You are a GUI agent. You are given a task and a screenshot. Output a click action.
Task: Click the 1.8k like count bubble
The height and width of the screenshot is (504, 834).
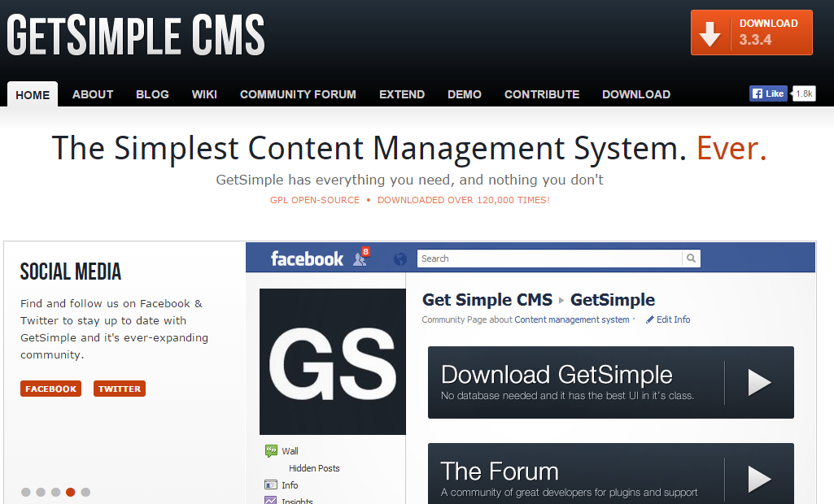click(804, 93)
